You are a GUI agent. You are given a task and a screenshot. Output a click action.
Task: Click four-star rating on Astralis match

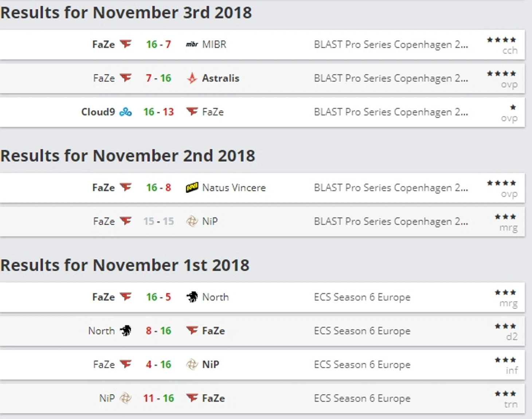click(501, 74)
